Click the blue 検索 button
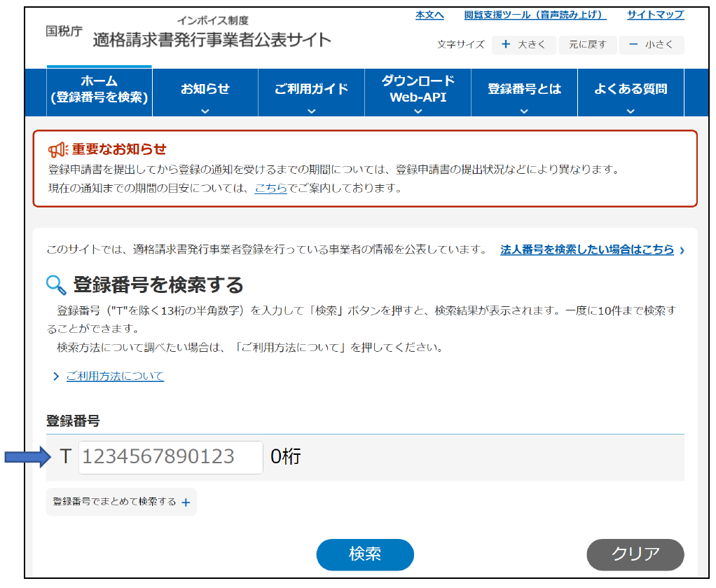 (x=365, y=554)
